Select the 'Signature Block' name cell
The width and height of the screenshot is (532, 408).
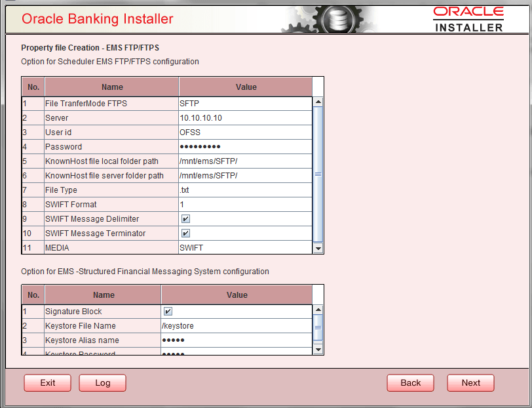(x=102, y=311)
